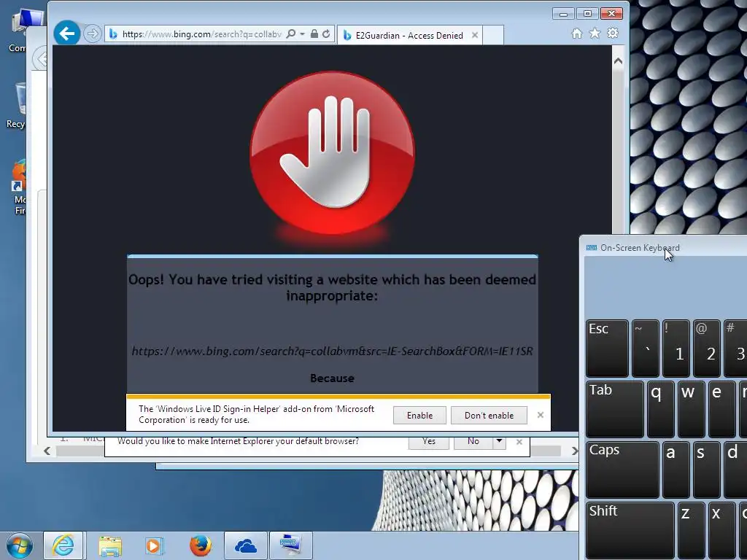The height and width of the screenshot is (560, 747).
Task: Toggle Caps lock on On-Screen Keyboard
Action: 622,470
